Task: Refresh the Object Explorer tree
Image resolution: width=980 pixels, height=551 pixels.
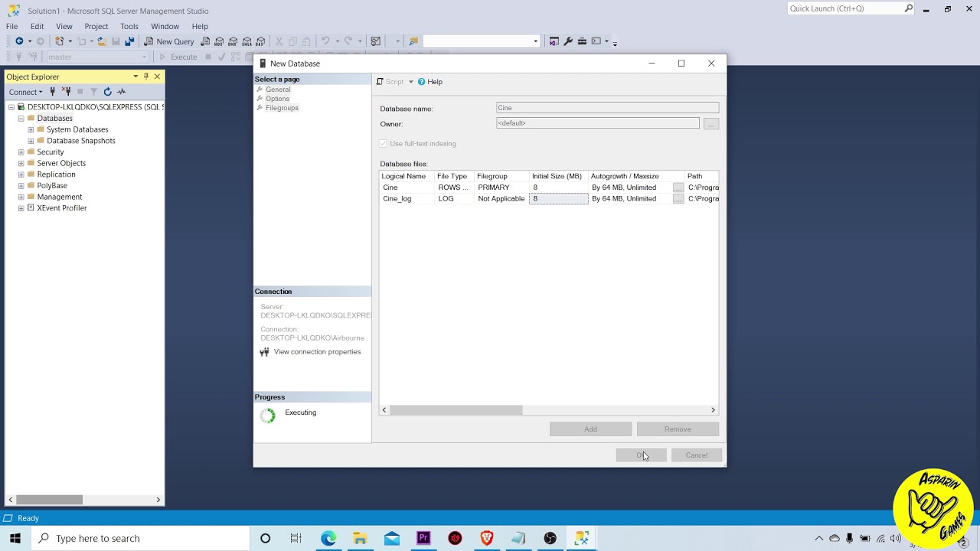Action: [x=107, y=92]
